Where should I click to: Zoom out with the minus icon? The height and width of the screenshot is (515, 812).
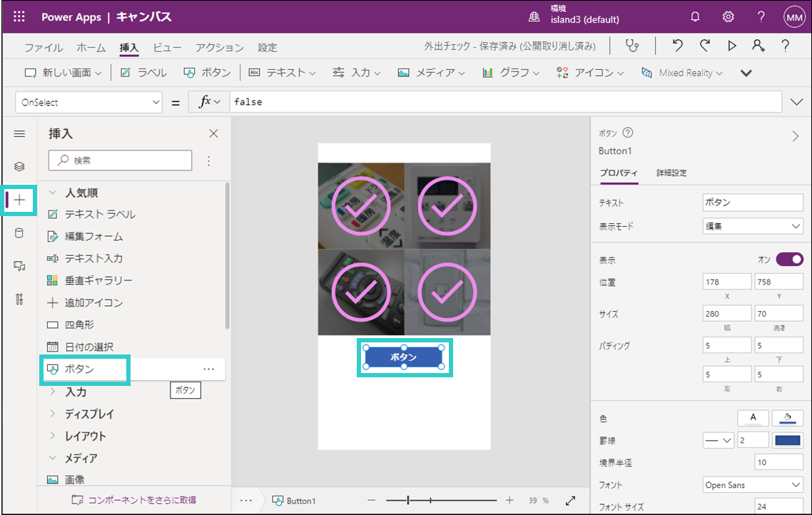pyautogui.click(x=371, y=500)
